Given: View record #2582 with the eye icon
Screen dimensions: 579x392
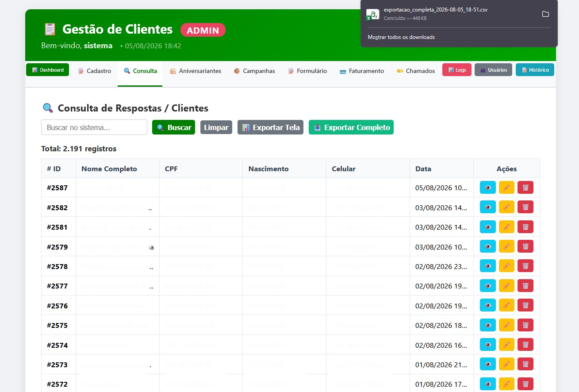Looking at the screenshot, I should [x=488, y=207].
